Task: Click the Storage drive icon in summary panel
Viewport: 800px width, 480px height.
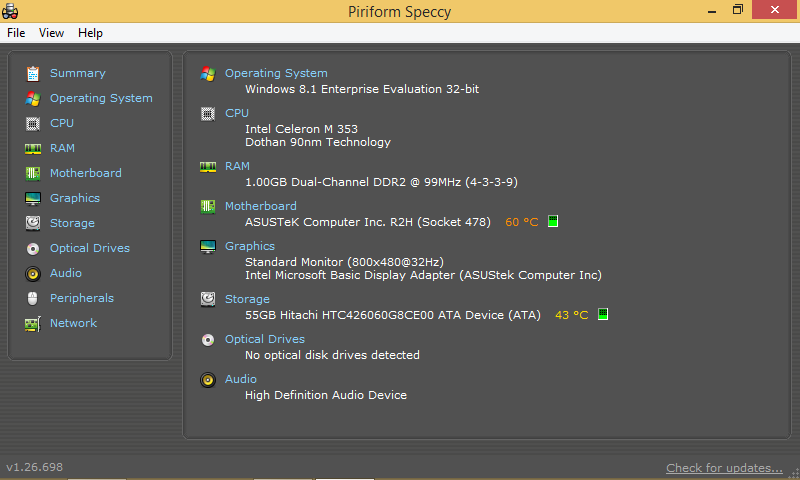Action: [208, 299]
